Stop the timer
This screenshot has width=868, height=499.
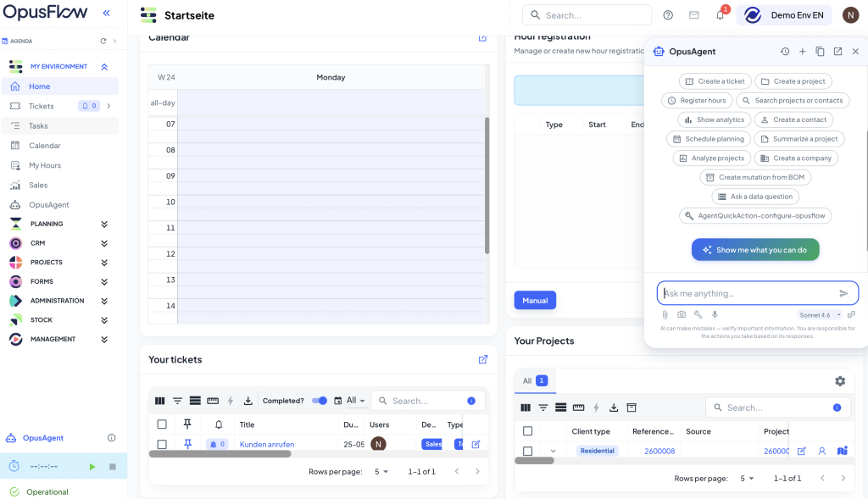[113, 467]
